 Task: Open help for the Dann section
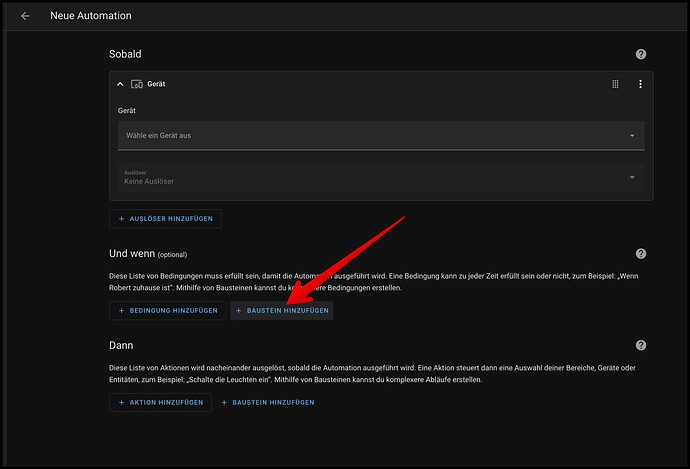pos(641,345)
